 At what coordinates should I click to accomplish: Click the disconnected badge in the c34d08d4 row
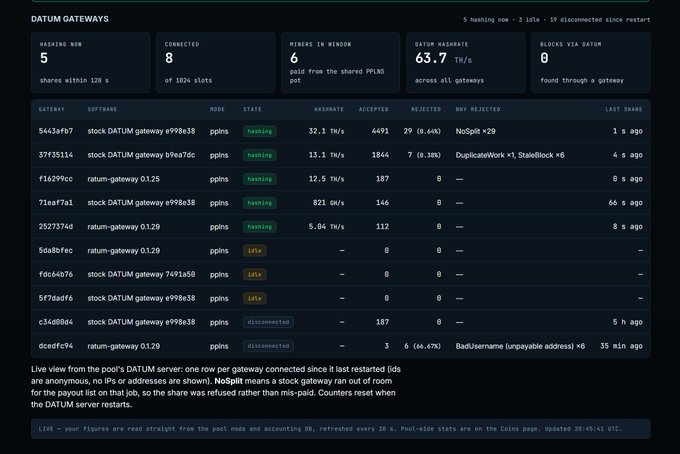click(268, 322)
